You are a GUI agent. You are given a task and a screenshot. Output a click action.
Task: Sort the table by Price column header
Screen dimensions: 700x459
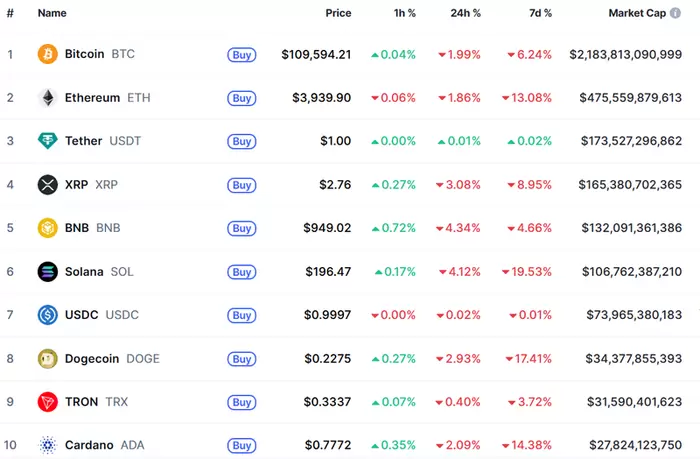pyautogui.click(x=338, y=13)
